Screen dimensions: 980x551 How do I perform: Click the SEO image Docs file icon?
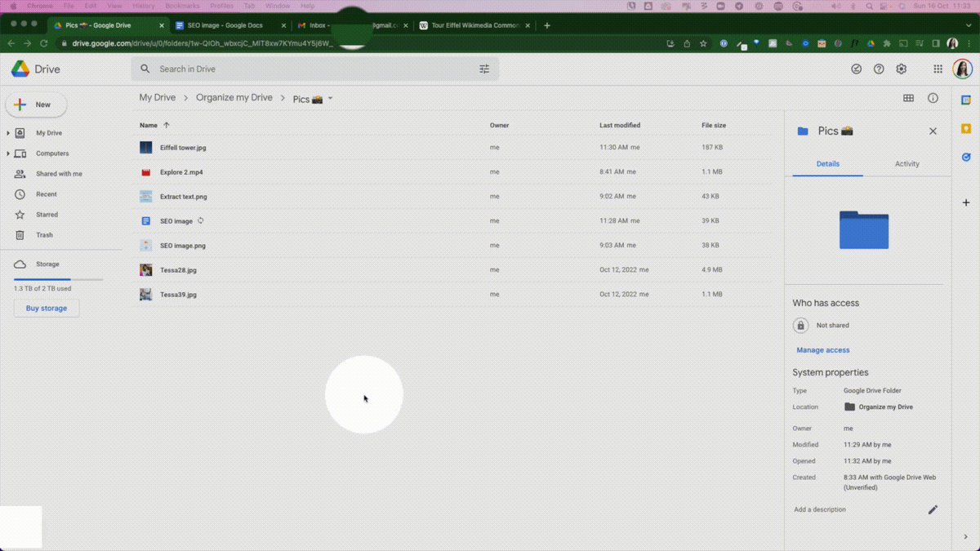coord(145,221)
